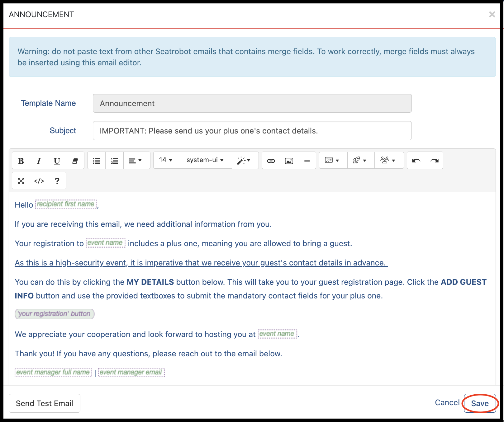Screen dimensions: 504x422
Task: Click the Template Name field
Action: tap(252, 103)
